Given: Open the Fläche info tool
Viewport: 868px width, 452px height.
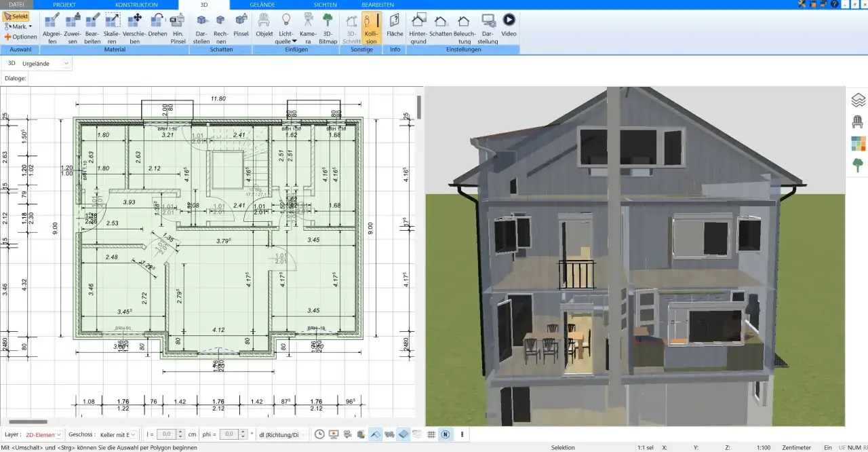Looking at the screenshot, I should coord(395,24).
